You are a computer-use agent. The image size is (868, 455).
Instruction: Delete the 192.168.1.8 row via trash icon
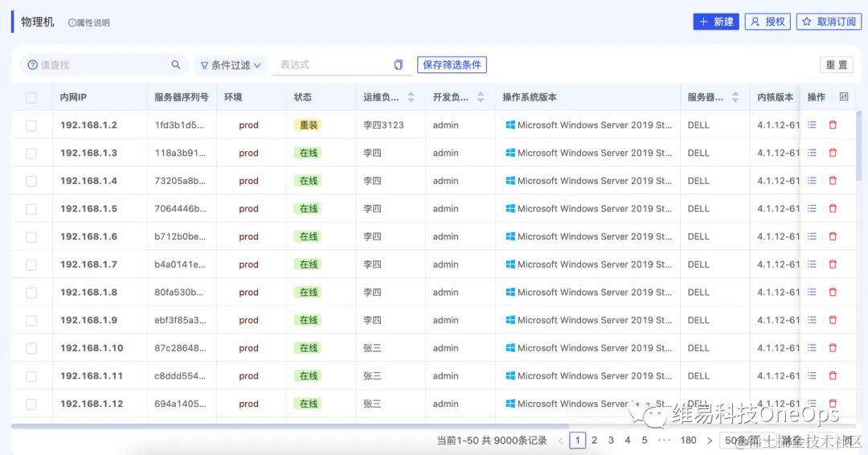833,293
